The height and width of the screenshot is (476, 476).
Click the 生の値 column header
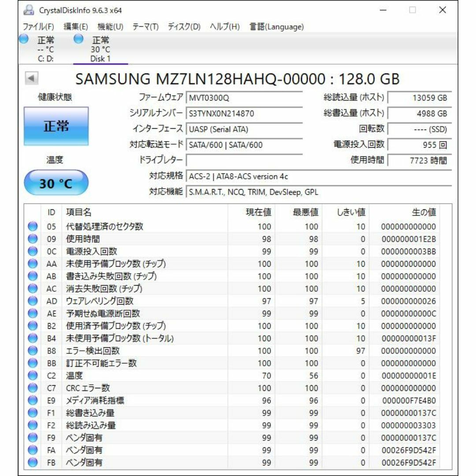coord(404,212)
